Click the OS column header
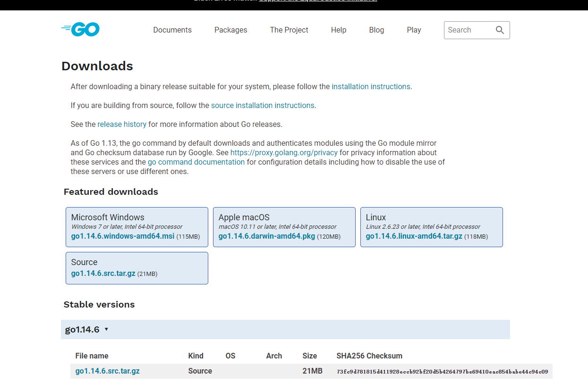The height and width of the screenshot is (383, 588). [x=230, y=356]
